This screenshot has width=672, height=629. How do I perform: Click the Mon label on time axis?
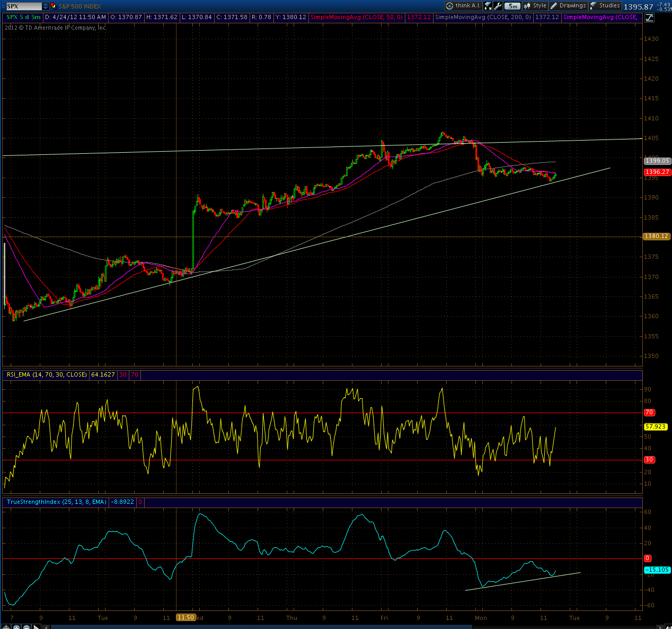[481, 618]
